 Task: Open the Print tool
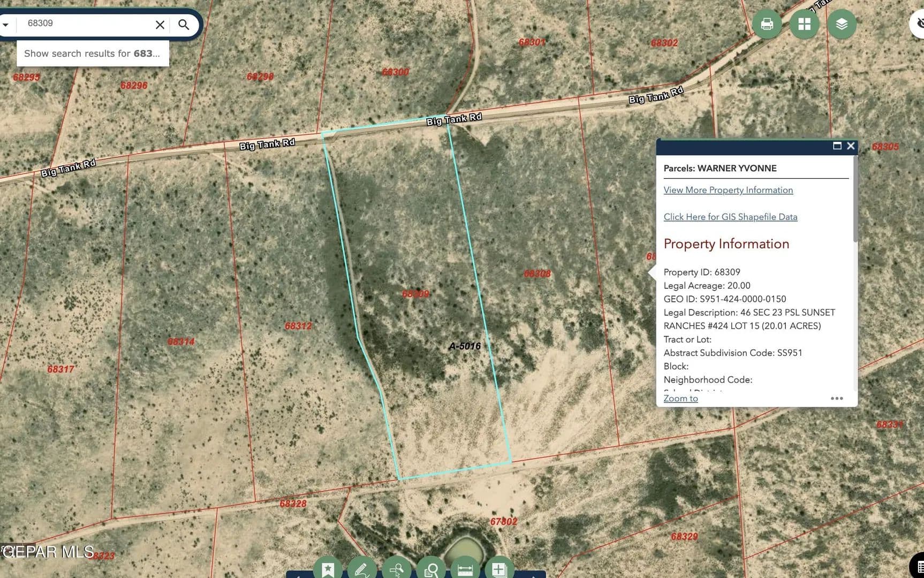[767, 24]
